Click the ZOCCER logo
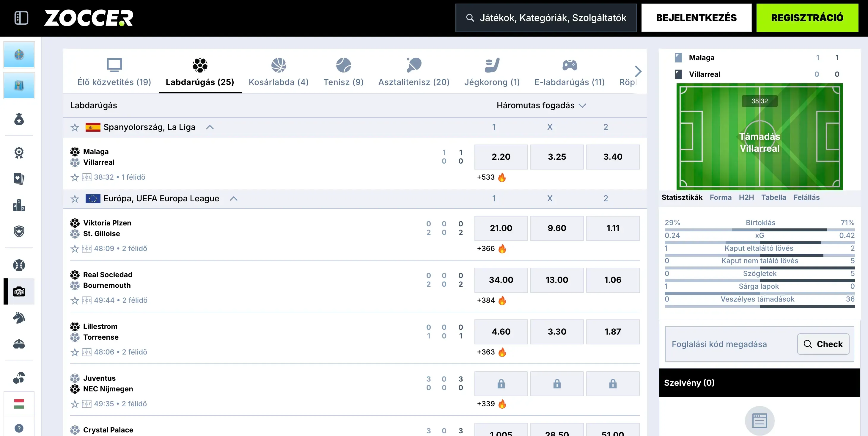The width and height of the screenshot is (868, 436). 89,18
